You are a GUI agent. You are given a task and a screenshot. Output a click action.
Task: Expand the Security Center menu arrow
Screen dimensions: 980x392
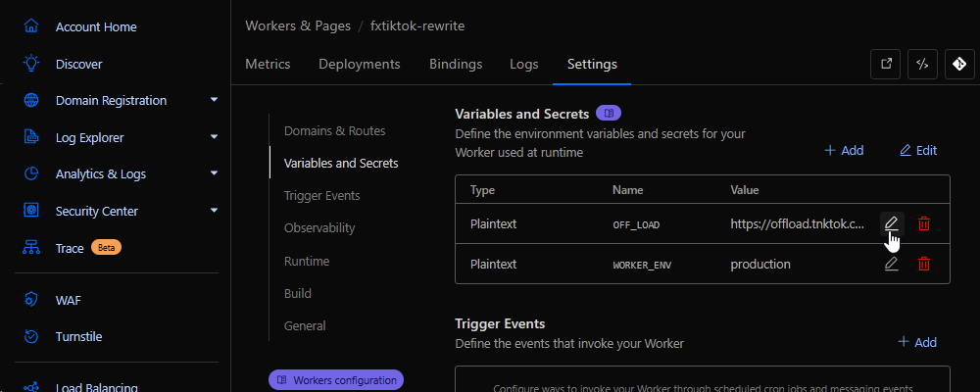tap(215, 210)
